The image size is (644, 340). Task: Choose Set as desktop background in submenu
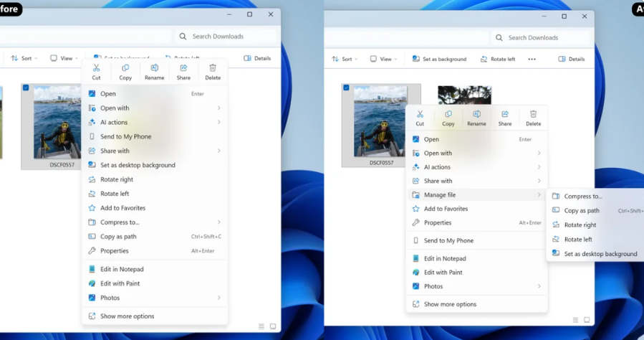596,254
